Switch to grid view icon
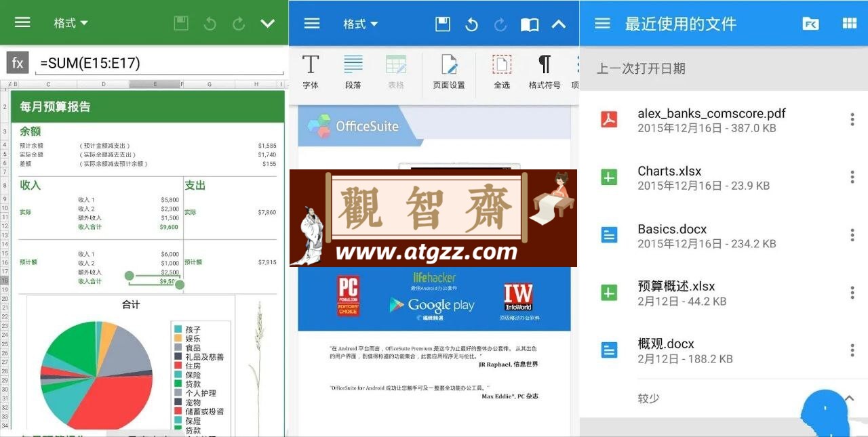This screenshot has height=437, width=868. coord(849,24)
